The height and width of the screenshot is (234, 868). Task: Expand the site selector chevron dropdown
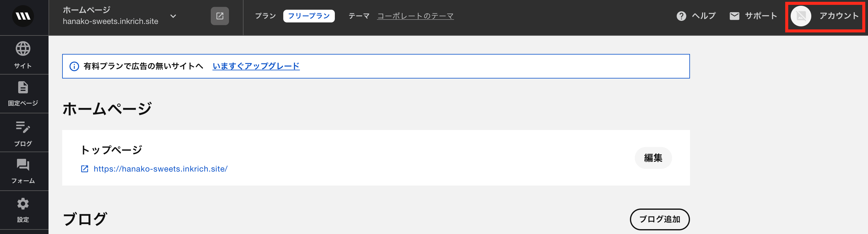pyautogui.click(x=173, y=16)
